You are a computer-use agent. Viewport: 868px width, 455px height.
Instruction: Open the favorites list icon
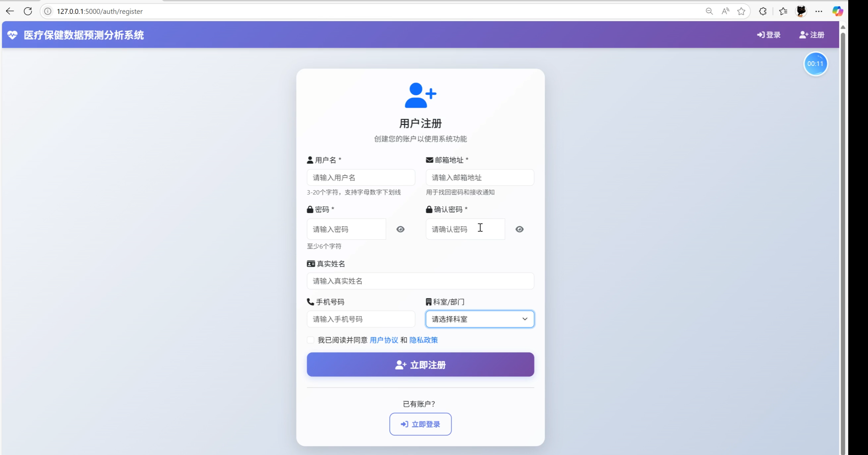point(783,11)
